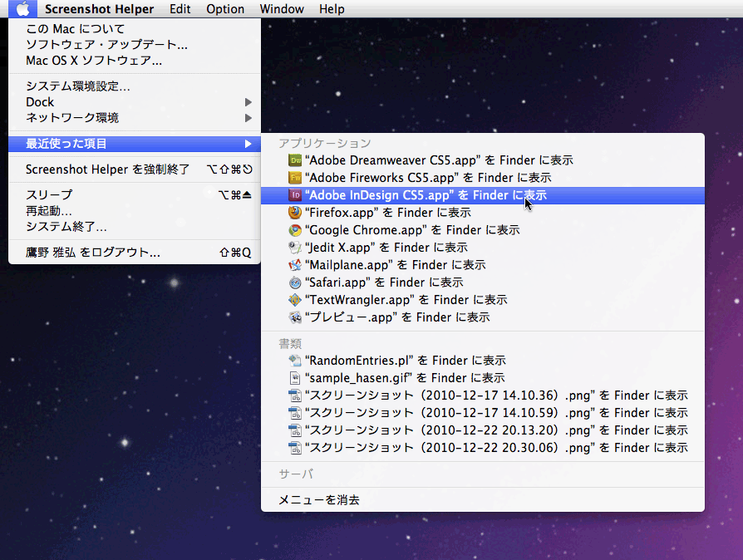Show Google Chrome.app in Finder text

(x=412, y=230)
